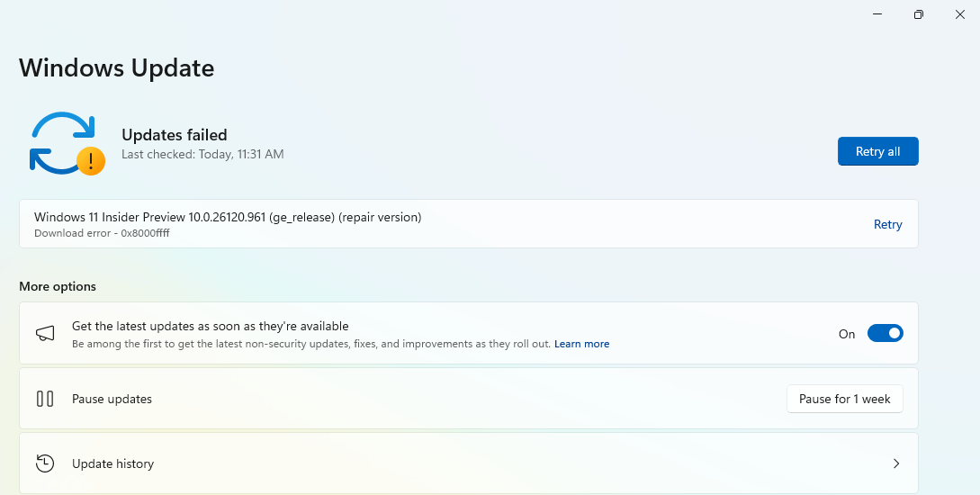Open the Update history row label

pos(112,463)
